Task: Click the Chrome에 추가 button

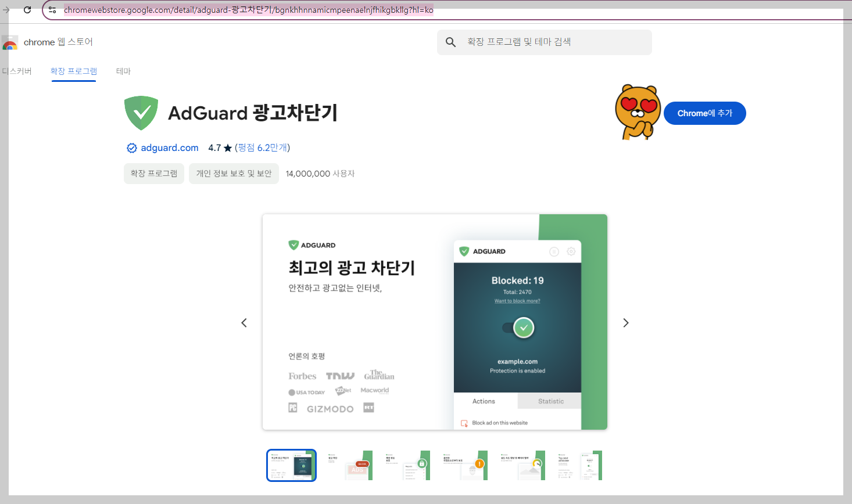Action: [705, 113]
